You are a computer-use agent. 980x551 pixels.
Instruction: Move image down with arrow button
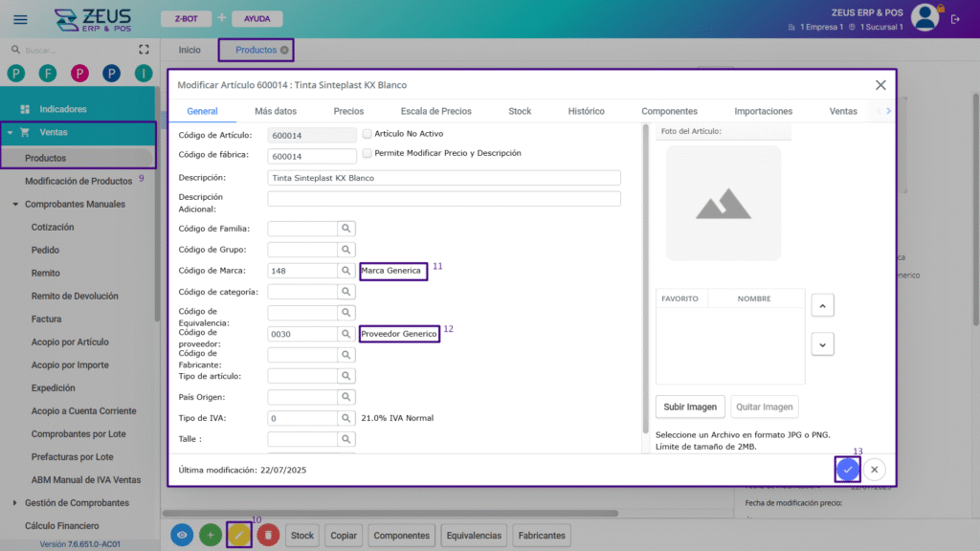point(822,344)
